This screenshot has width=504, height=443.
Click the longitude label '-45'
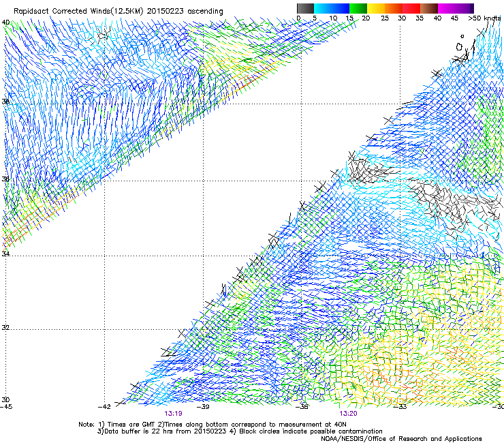[6, 407]
